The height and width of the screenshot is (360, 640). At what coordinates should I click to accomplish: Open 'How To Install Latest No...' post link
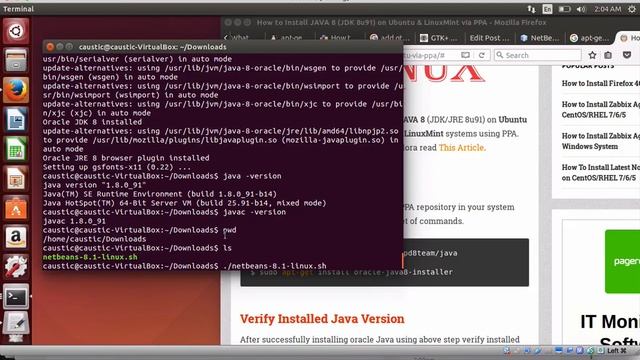pos(600,172)
